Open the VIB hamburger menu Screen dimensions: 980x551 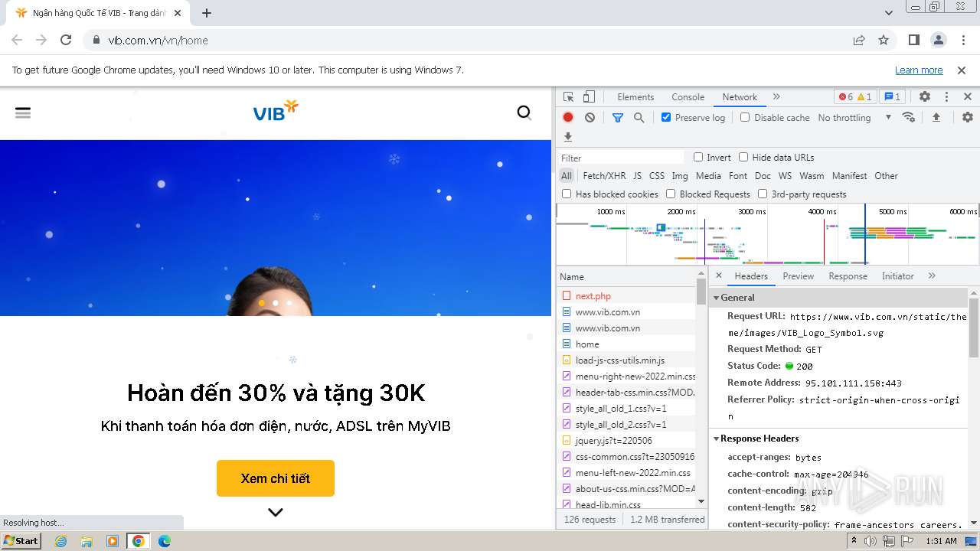pyautogui.click(x=23, y=112)
